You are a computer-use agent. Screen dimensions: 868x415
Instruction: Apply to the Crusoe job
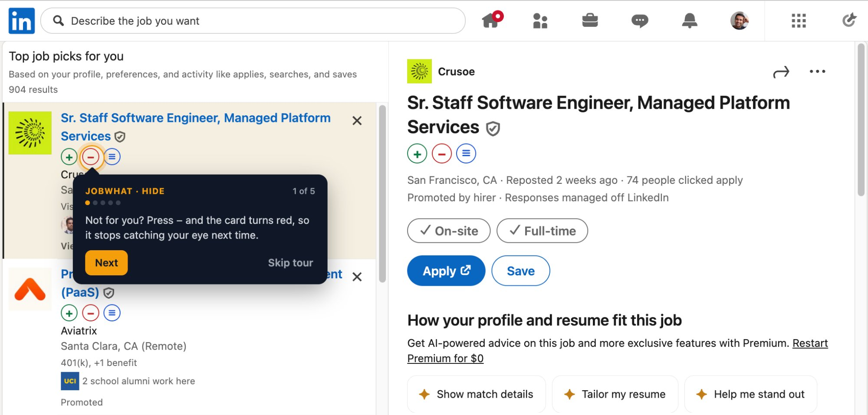(446, 271)
